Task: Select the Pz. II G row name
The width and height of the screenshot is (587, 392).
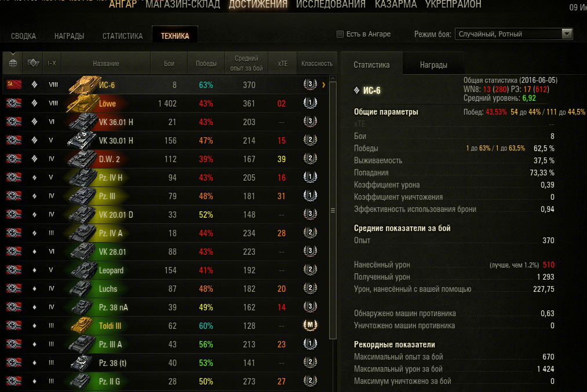Action: pos(110,381)
